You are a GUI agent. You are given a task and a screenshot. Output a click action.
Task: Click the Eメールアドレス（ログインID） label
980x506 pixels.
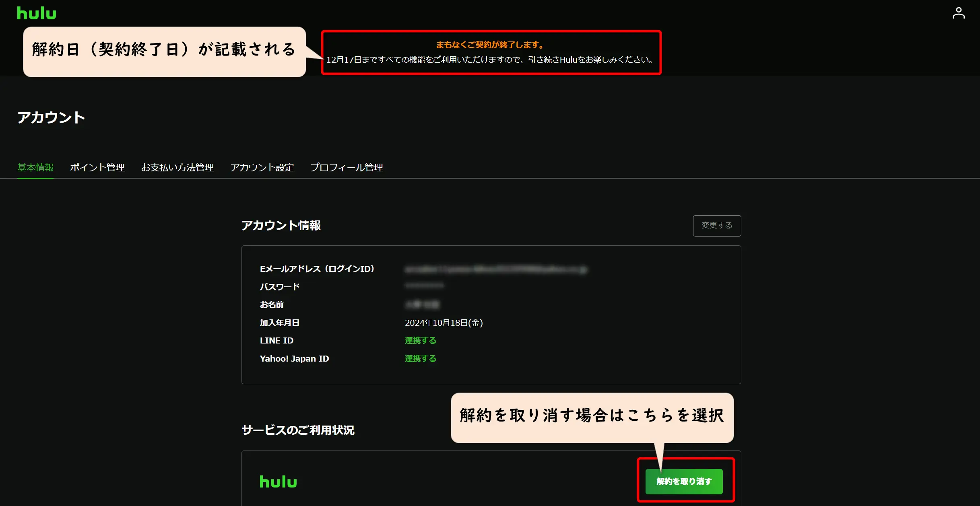317,269
